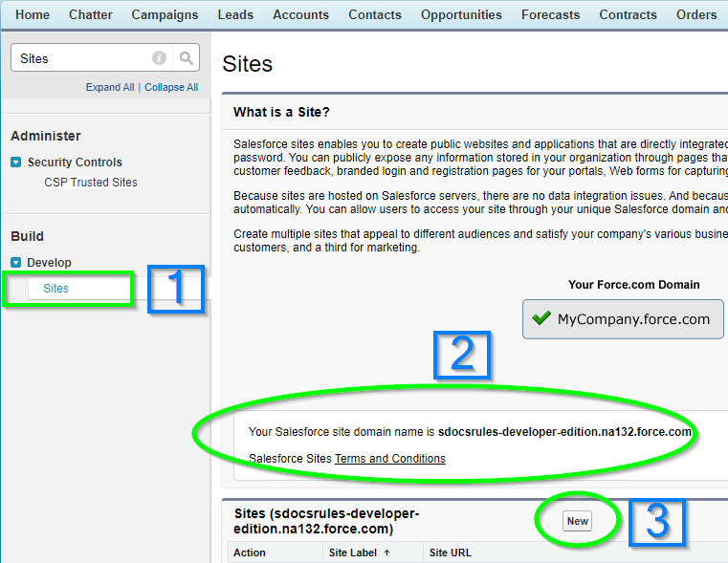The width and height of the screenshot is (728, 563).
Task: Open Security Controls in the sidebar
Action: click(x=75, y=162)
